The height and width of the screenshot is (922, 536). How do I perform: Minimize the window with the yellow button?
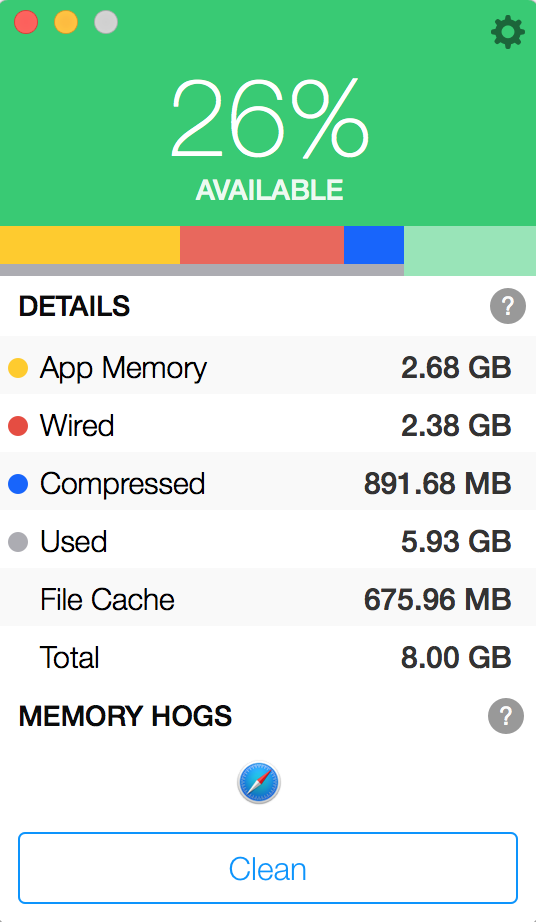pyautogui.click(x=66, y=22)
